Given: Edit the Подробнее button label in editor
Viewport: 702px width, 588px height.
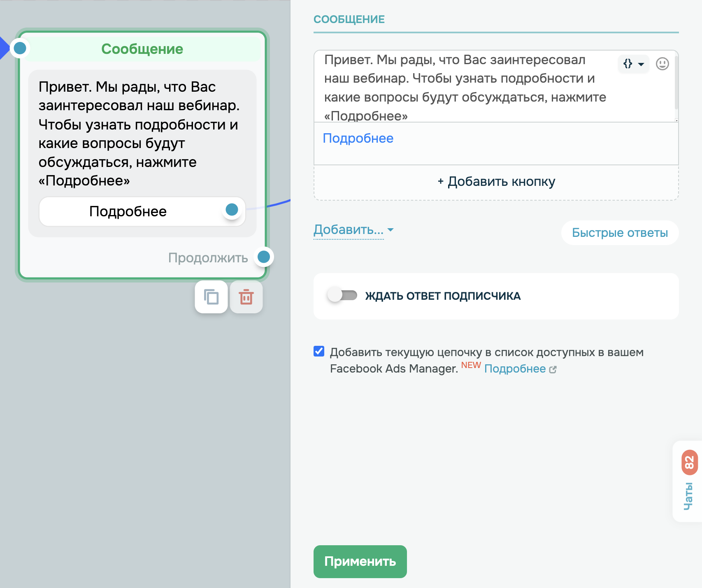Looking at the screenshot, I should click(x=358, y=138).
